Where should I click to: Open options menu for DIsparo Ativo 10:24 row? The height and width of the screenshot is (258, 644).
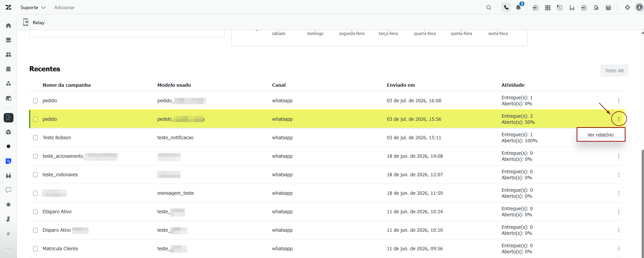click(x=619, y=212)
